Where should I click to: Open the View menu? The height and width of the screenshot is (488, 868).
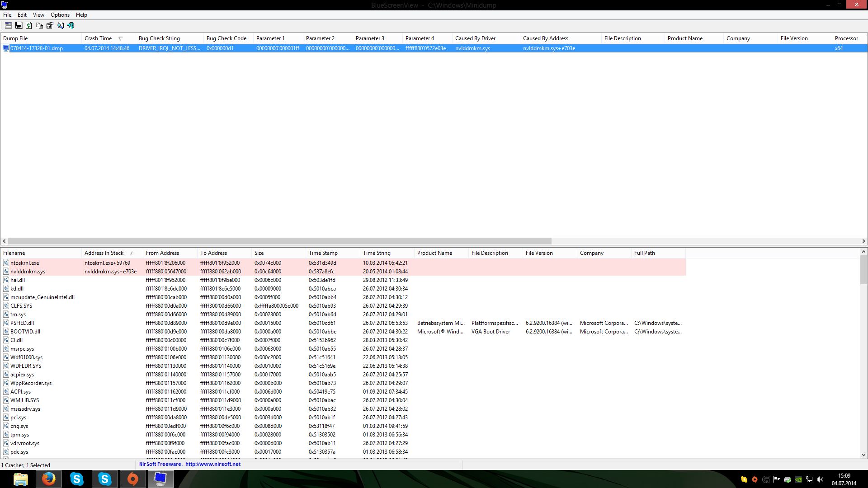[38, 15]
